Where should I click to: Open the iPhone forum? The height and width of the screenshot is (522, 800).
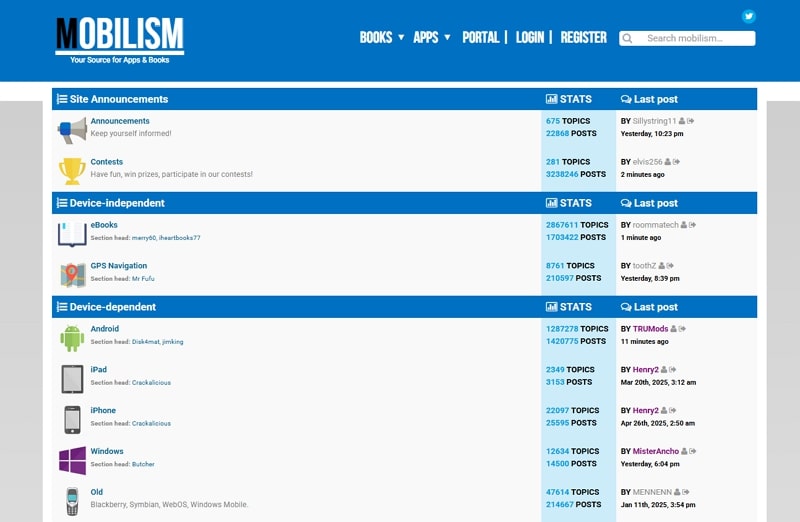[103, 411]
